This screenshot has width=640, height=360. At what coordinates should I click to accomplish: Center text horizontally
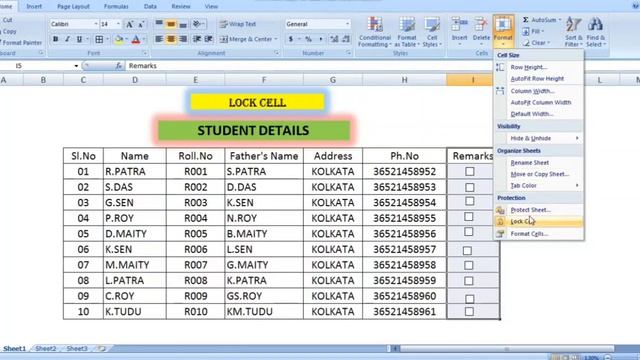click(171, 39)
